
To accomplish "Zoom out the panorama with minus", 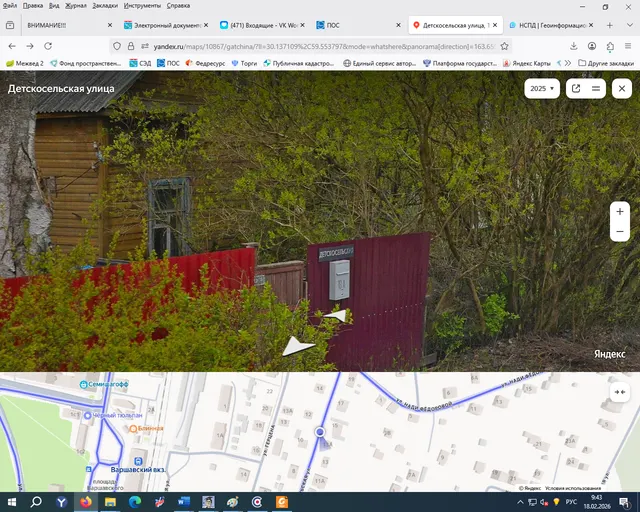I will (620, 232).
